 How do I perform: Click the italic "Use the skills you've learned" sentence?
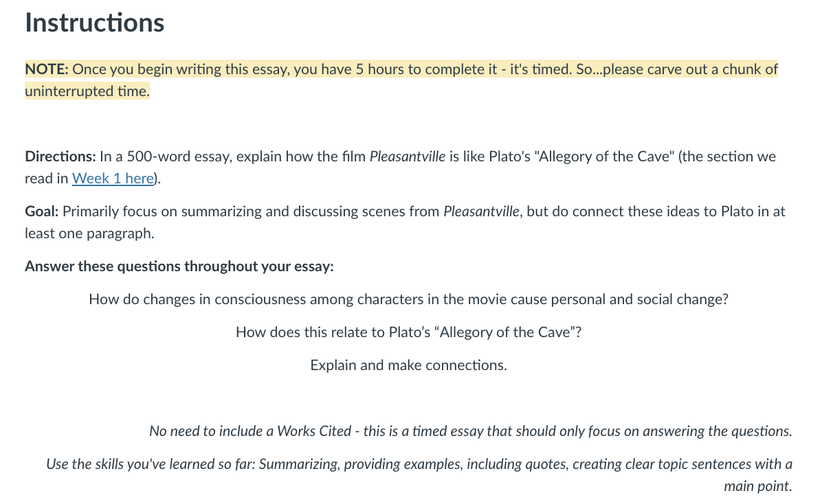point(419,475)
